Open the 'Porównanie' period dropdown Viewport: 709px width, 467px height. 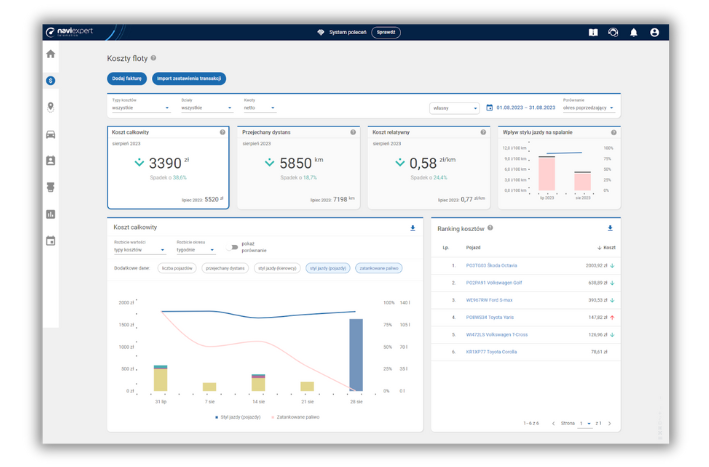click(589, 107)
